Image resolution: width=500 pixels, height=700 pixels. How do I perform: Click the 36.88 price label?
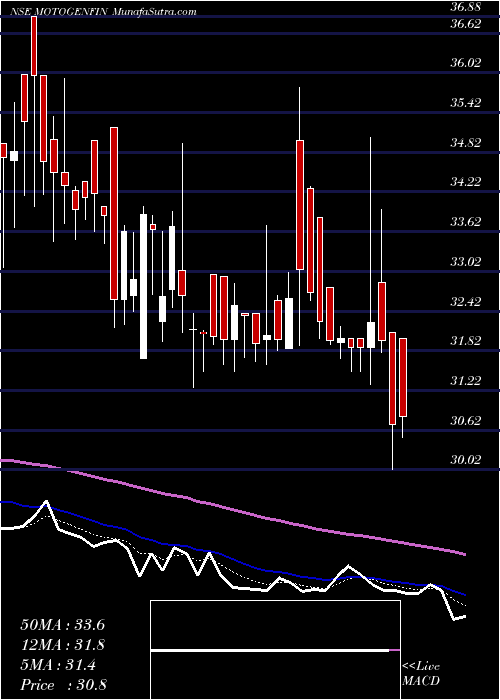[465, 7]
